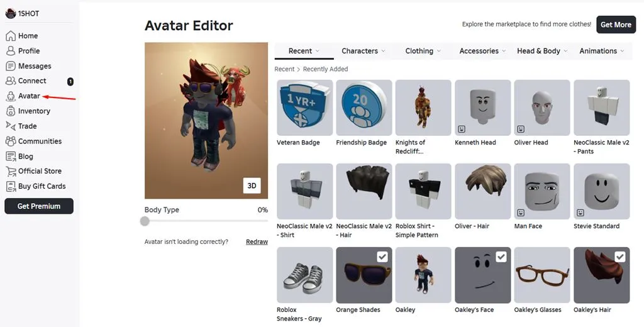Uncheck the Orange Shades item checkmark
Image resolution: width=644 pixels, height=327 pixels.
click(x=382, y=257)
